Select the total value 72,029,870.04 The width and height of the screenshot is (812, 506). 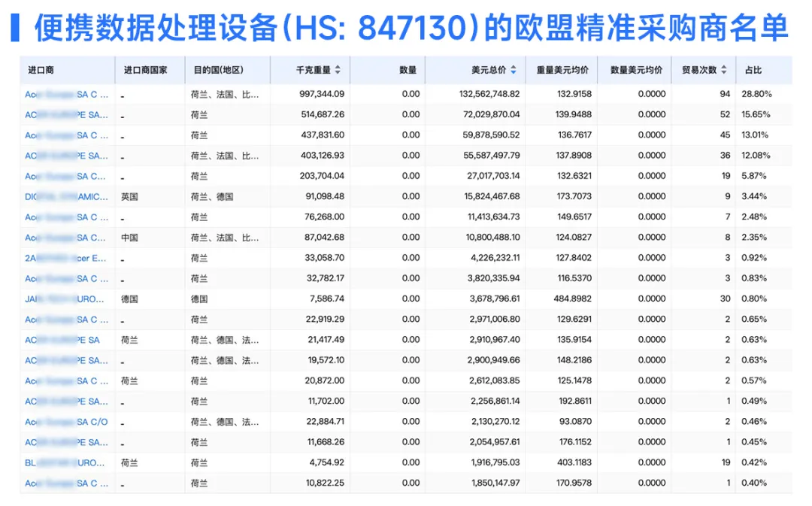pyautogui.click(x=492, y=114)
